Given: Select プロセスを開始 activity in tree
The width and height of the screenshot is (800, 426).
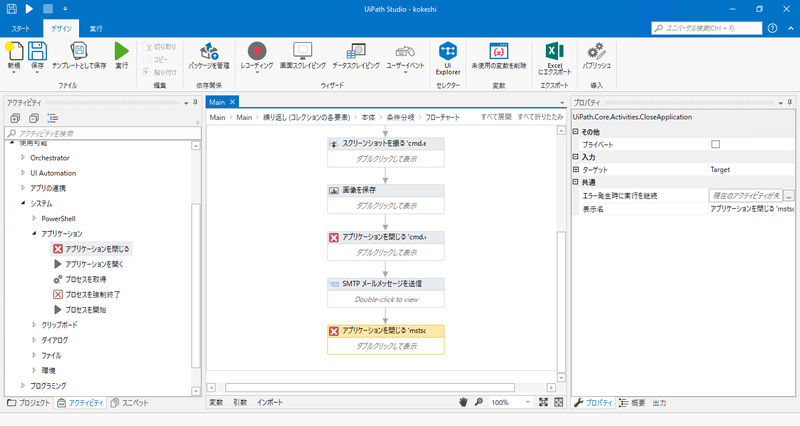Looking at the screenshot, I should pos(80,310).
